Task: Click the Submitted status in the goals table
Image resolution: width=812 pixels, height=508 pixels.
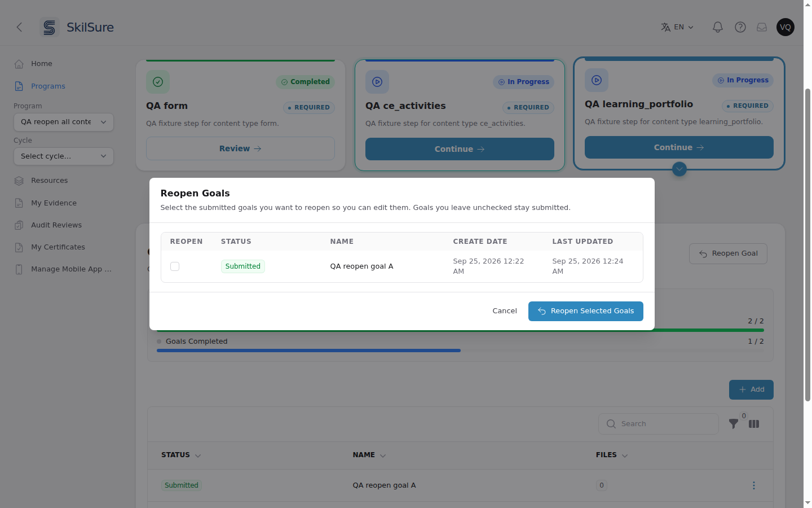Action: click(182, 485)
